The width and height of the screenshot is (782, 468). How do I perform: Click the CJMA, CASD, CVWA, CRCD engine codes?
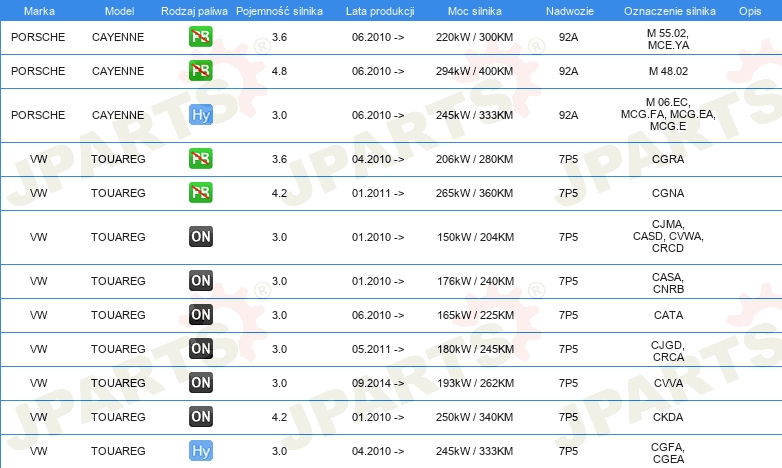pos(668,236)
